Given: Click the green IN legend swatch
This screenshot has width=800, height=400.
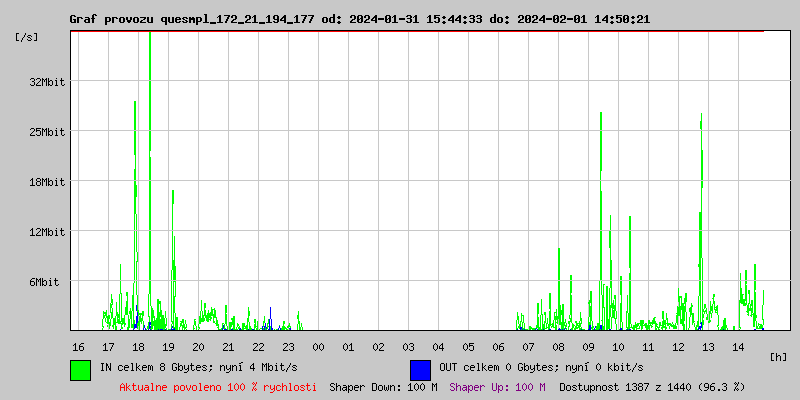Looking at the screenshot, I should point(80,369).
